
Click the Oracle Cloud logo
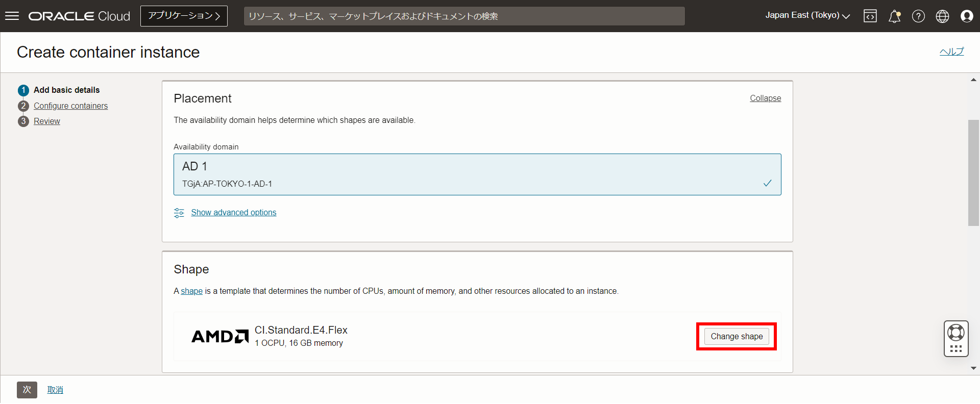(x=79, y=16)
